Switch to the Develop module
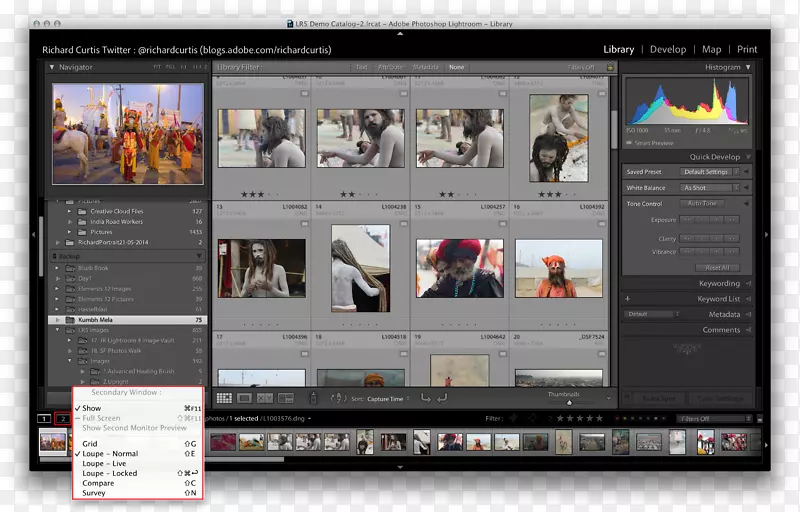 point(667,49)
